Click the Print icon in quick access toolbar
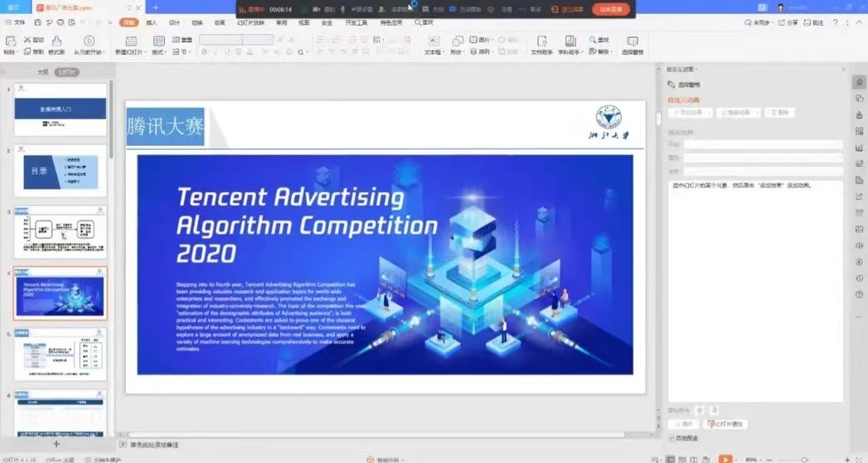 (x=61, y=22)
